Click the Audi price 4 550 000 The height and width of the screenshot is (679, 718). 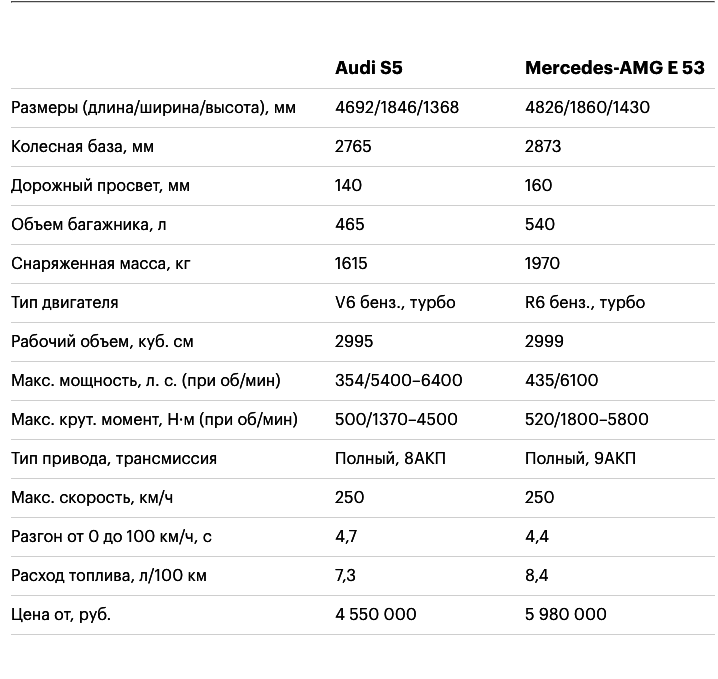(x=376, y=614)
